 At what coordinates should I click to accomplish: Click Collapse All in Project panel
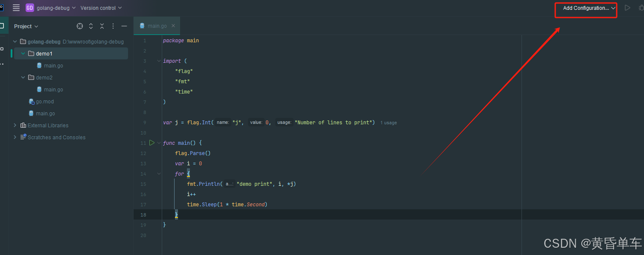pos(102,26)
